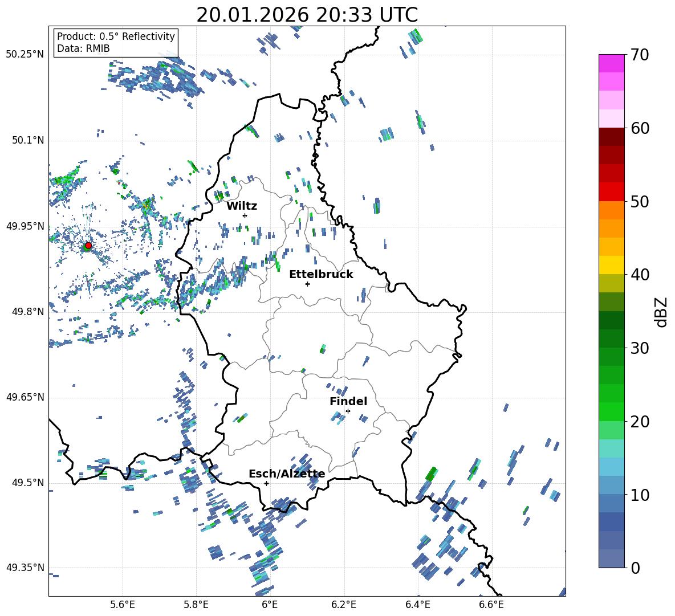Click the Wiltz city label
Viewport: 675px width, 616px height.
[x=242, y=206]
